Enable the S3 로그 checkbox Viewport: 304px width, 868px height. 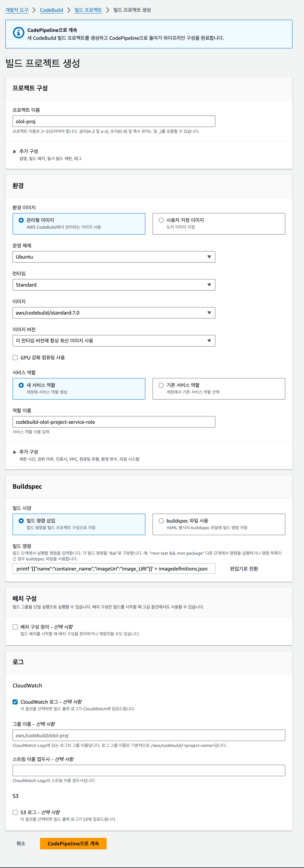point(15,812)
